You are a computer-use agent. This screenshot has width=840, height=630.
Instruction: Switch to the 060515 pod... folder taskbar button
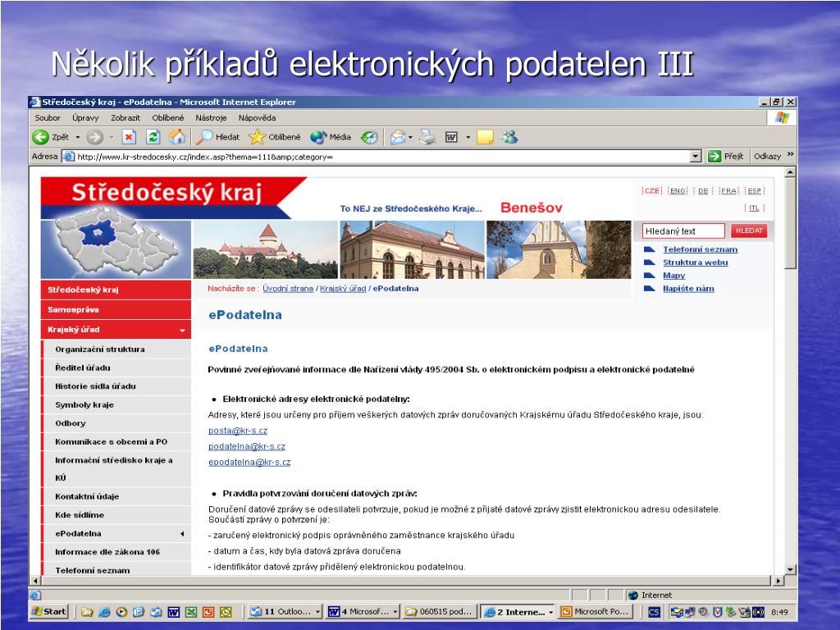pyautogui.click(x=439, y=611)
